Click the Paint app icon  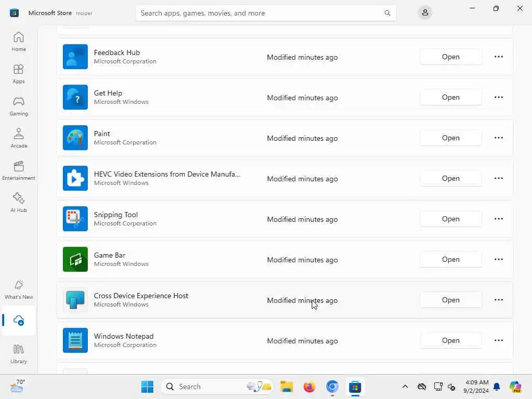point(75,138)
